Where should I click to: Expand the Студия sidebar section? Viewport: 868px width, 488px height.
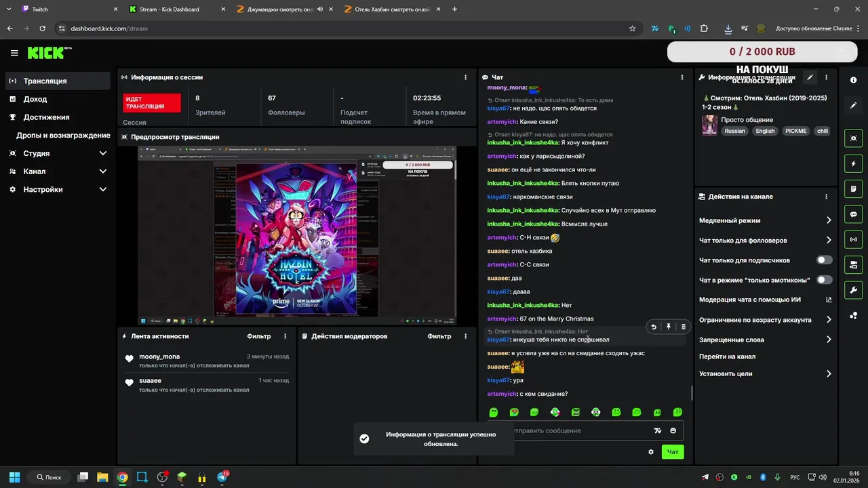(58, 153)
